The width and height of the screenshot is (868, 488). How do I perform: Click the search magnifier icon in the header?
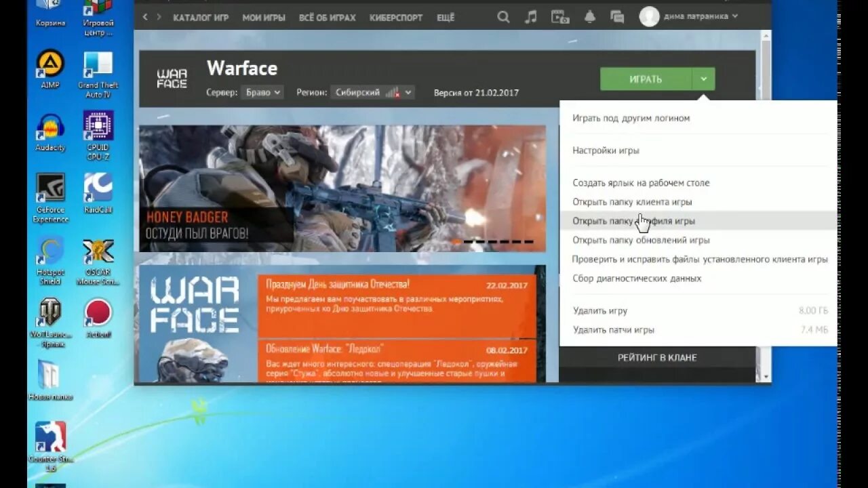pos(503,17)
